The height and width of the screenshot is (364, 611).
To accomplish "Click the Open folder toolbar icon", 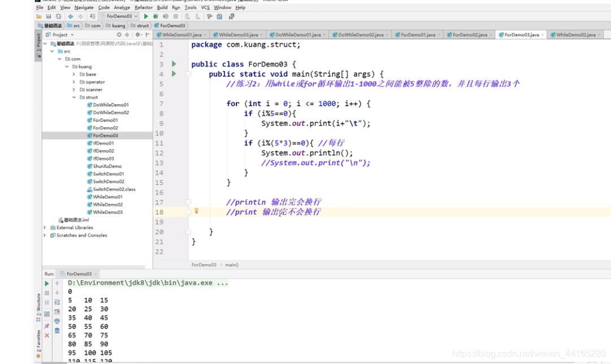I will click(39, 16).
